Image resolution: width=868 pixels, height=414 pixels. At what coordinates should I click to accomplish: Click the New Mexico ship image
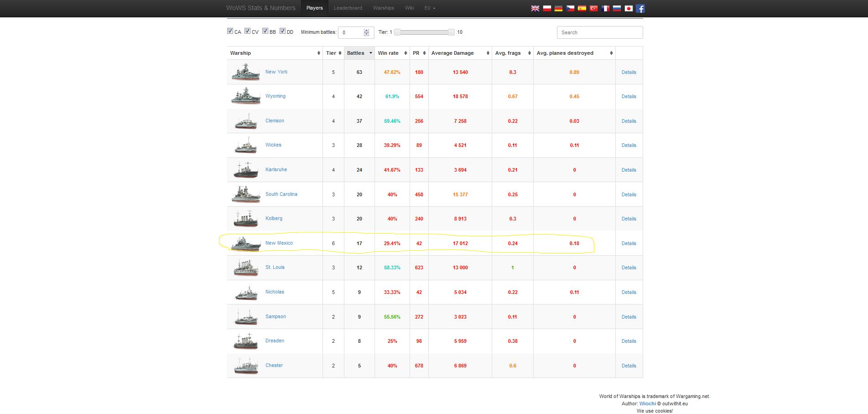point(246,243)
